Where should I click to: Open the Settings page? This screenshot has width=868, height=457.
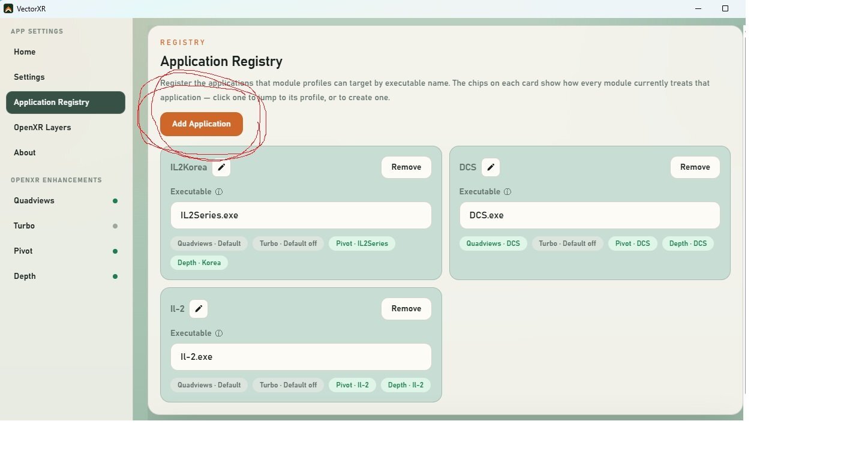(65, 77)
